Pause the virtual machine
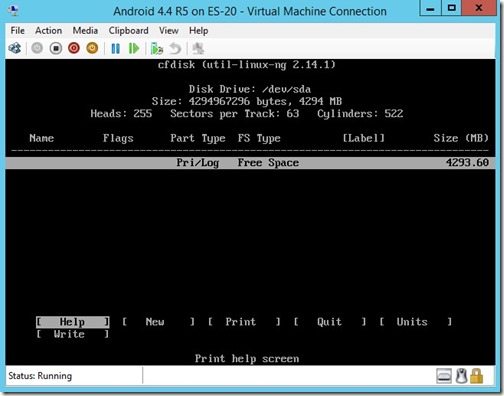 [115, 49]
